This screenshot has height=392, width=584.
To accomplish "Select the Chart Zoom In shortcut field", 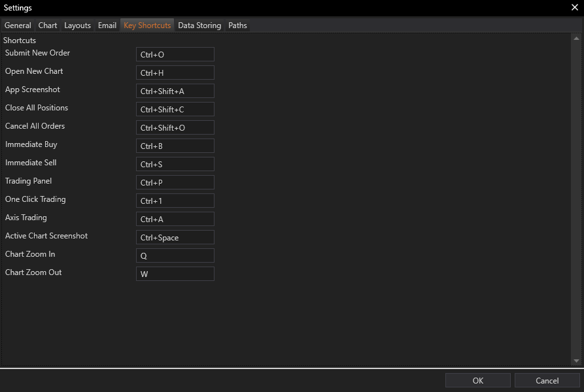I will (175, 255).
